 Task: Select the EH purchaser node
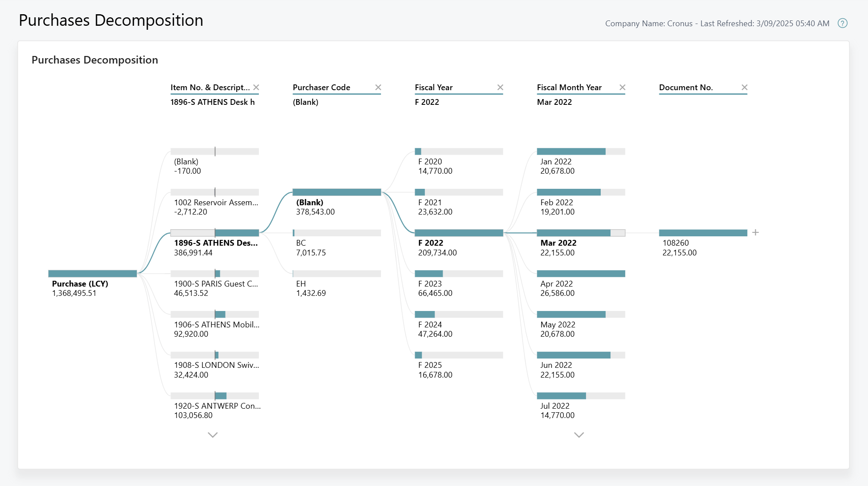[337, 273]
